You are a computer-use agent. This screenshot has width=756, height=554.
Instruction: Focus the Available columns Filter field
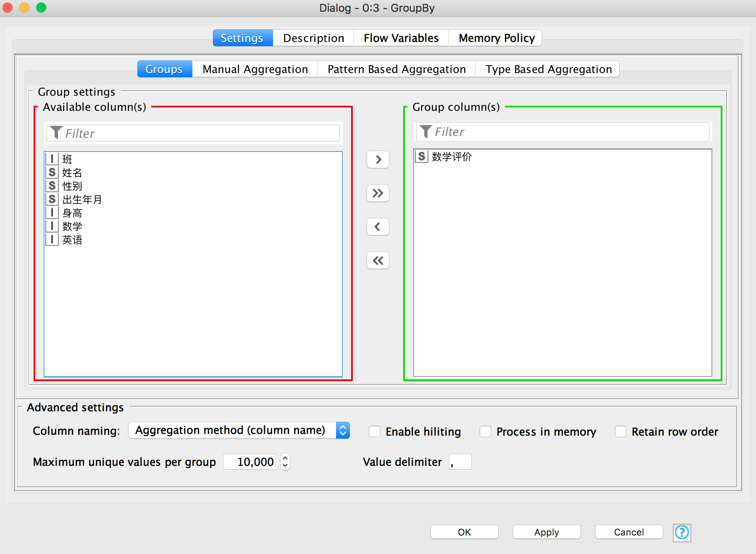[193, 133]
